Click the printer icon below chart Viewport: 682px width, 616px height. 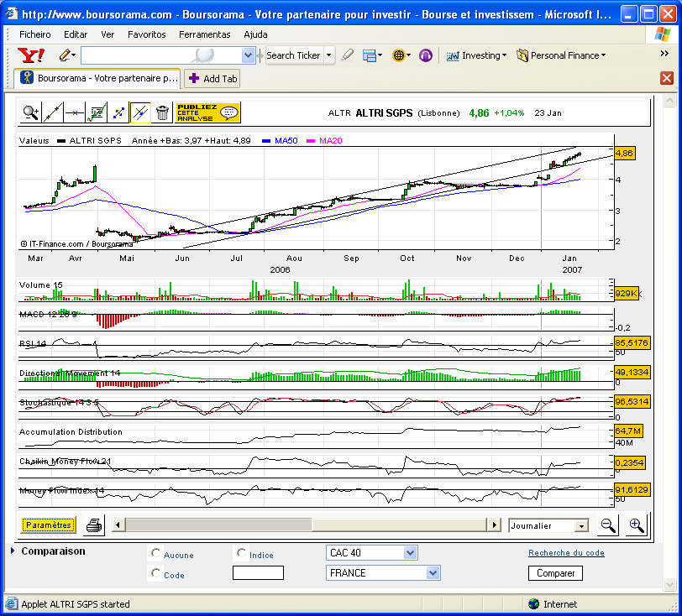tap(94, 525)
